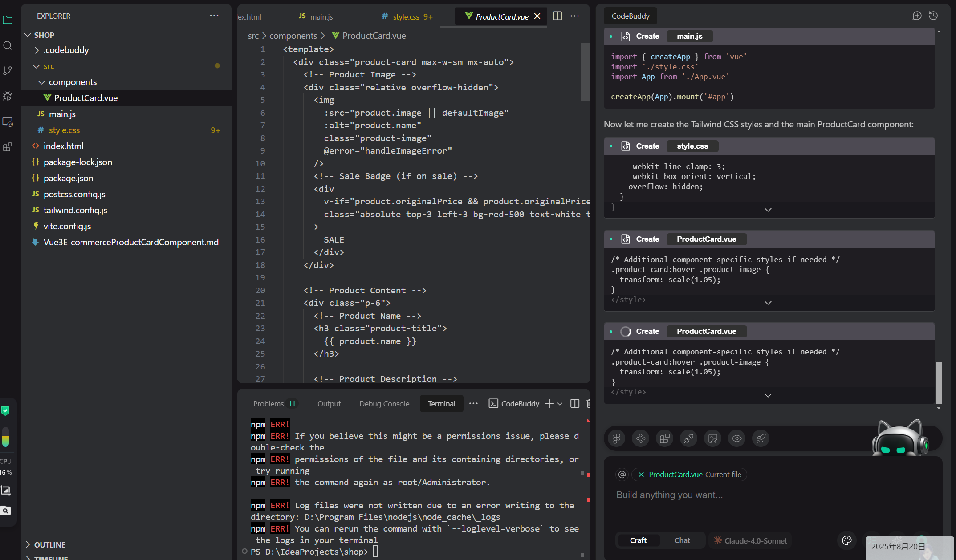The width and height of the screenshot is (956, 560).
Task: Switch to Chat mode
Action: [x=682, y=540]
